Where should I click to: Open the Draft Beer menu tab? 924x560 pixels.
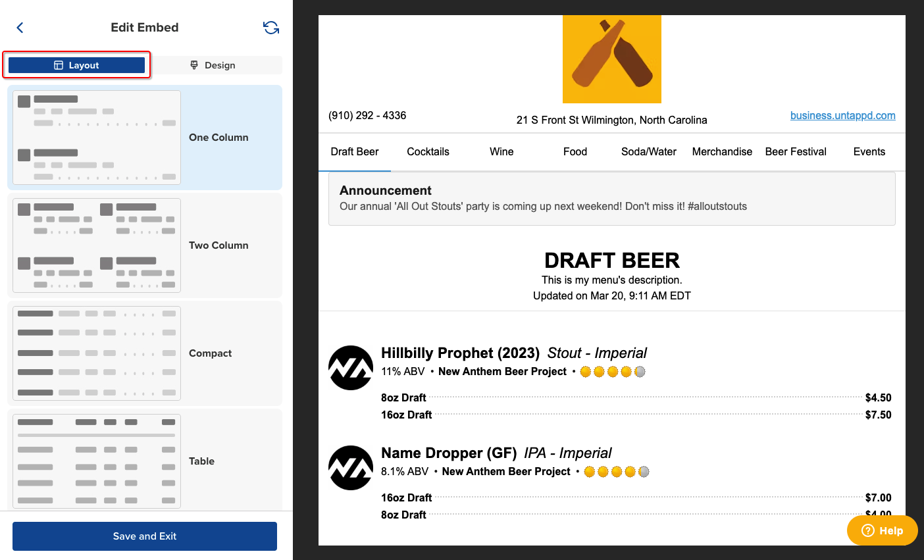click(x=355, y=151)
